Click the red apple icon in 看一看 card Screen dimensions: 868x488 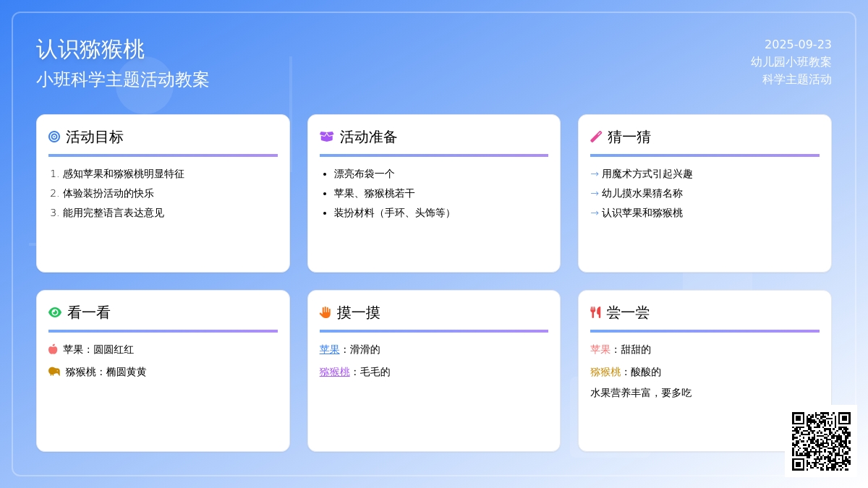[x=53, y=349]
